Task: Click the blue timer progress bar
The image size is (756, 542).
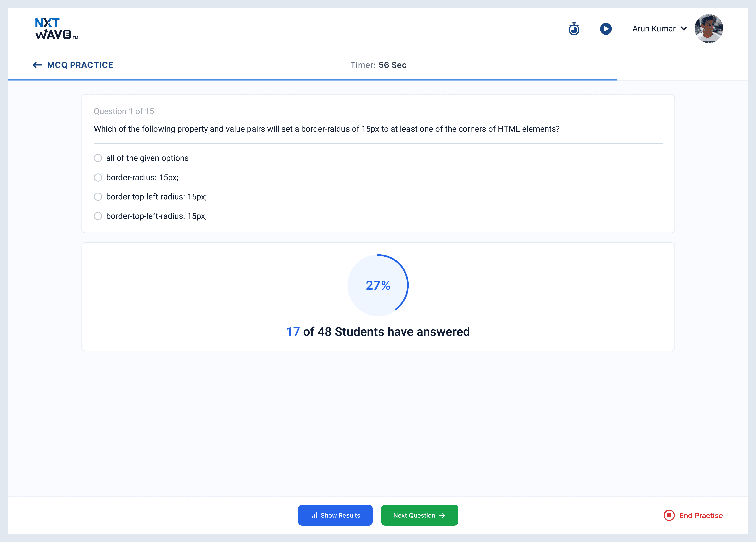Action: tap(312, 80)
